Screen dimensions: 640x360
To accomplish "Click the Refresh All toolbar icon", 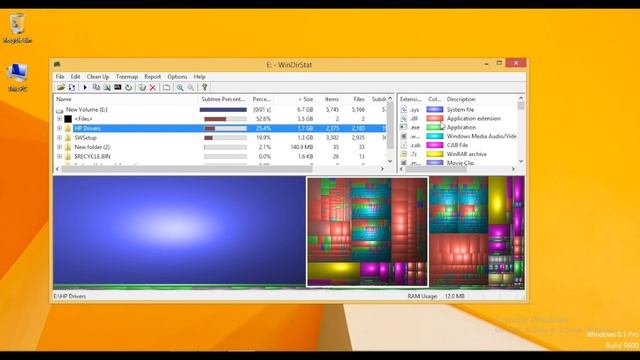I will (x=72, y=87).
